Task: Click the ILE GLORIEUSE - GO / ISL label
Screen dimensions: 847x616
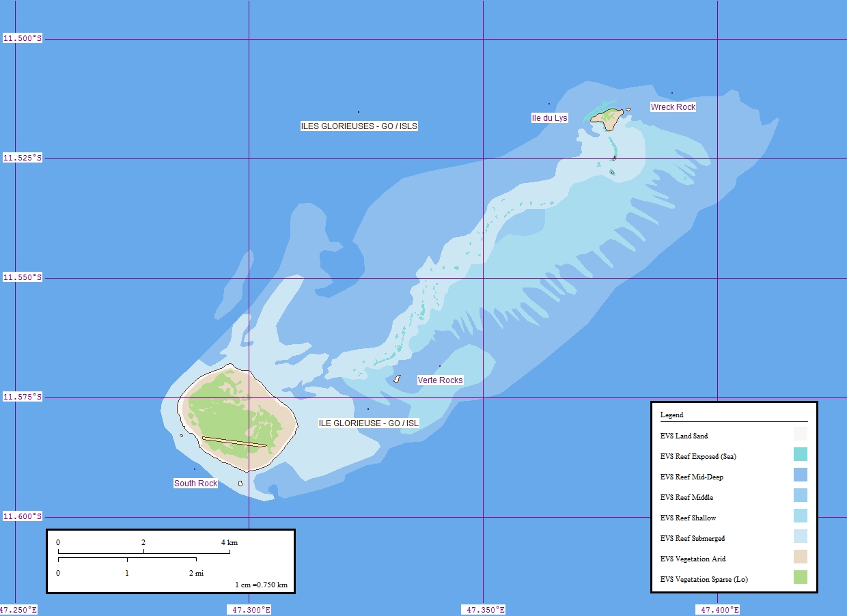Action: (x=369, y=423)
